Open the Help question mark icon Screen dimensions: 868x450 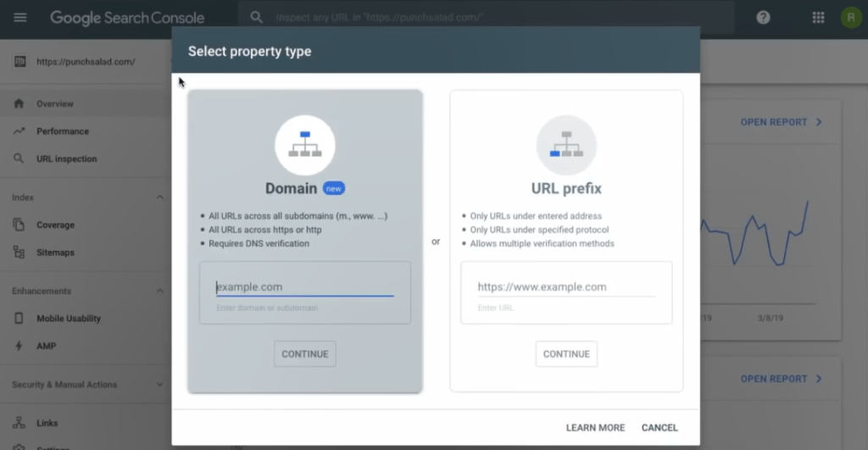[x=764, y=18]
